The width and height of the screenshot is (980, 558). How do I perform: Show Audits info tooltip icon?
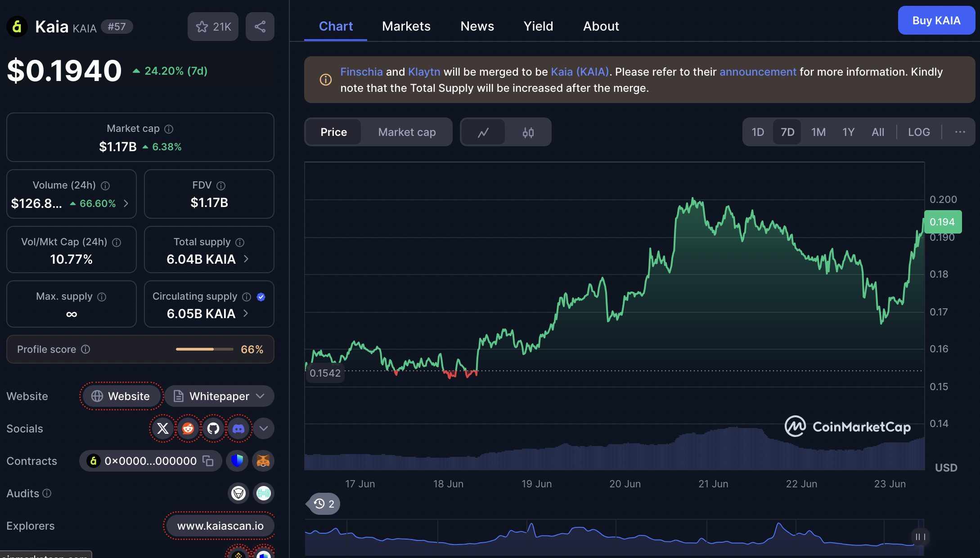pyautogui.click(x=47, y=493)
